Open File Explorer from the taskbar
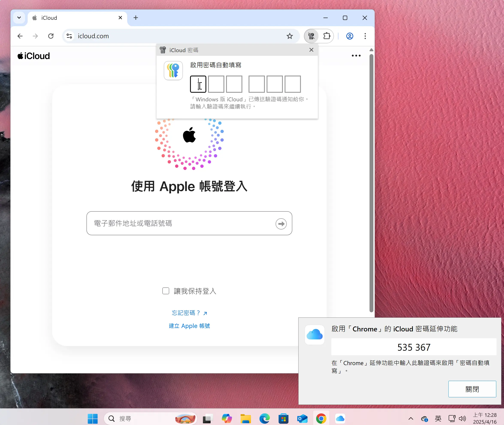 click(x=246, y=419)
